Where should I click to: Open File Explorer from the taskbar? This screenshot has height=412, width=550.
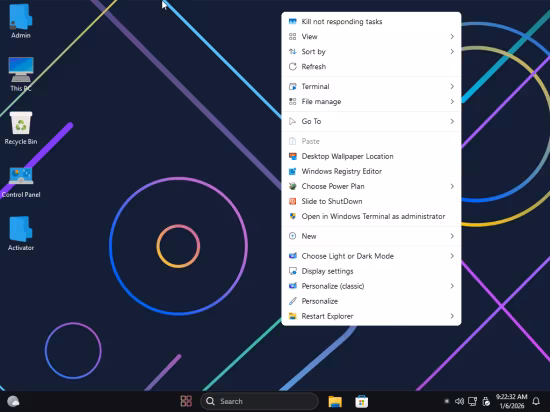pyautogui.click(x=335, y=401)
